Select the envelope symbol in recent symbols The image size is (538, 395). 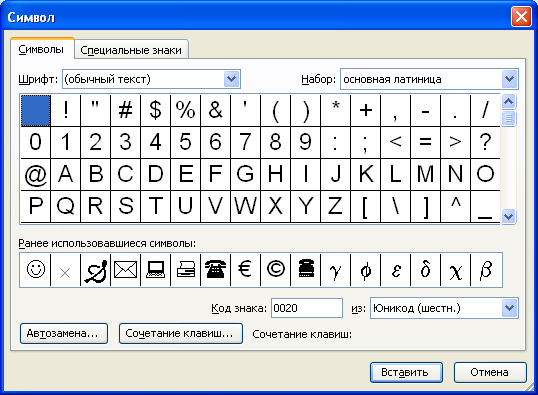[x=125, y=270]
